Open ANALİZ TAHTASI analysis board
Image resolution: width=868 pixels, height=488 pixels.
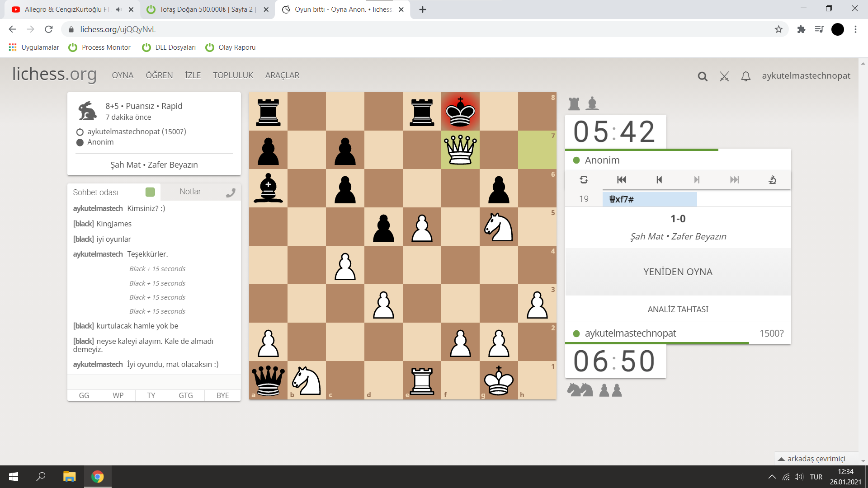(678, 309)
